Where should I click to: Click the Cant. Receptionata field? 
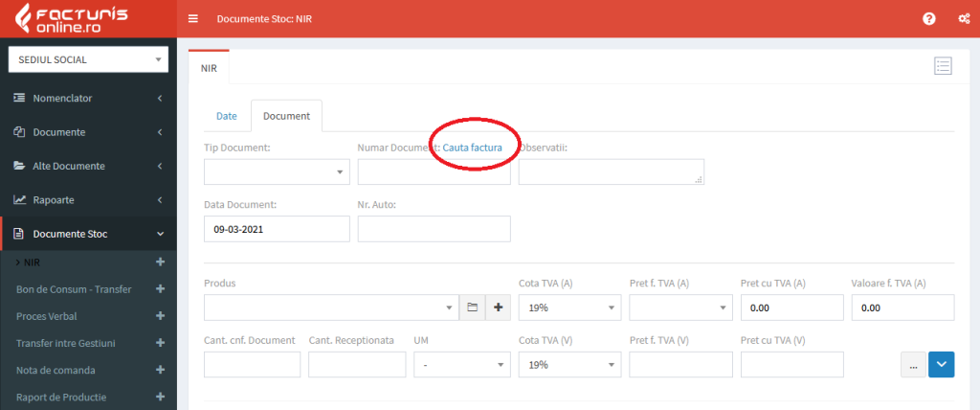point(358,364)
